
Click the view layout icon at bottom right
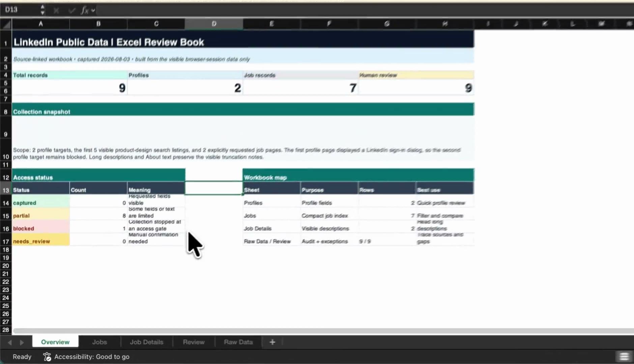pyautogui.click(x=624, y=357)
